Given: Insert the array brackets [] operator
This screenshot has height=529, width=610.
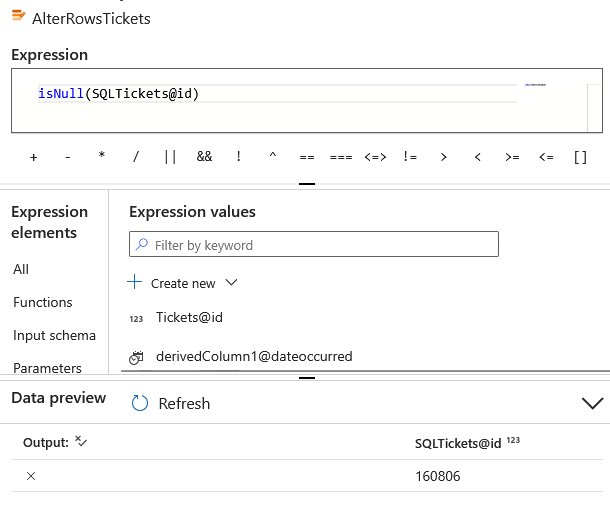Looking at the screenshot, I should 580,157.
